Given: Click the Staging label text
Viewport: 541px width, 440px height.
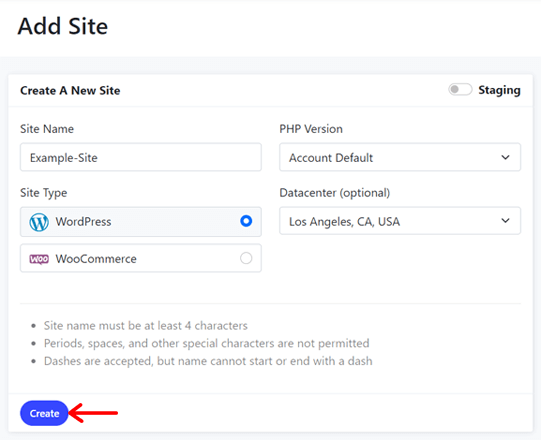Looking at the screenshot, I should (x=499, y=90).
